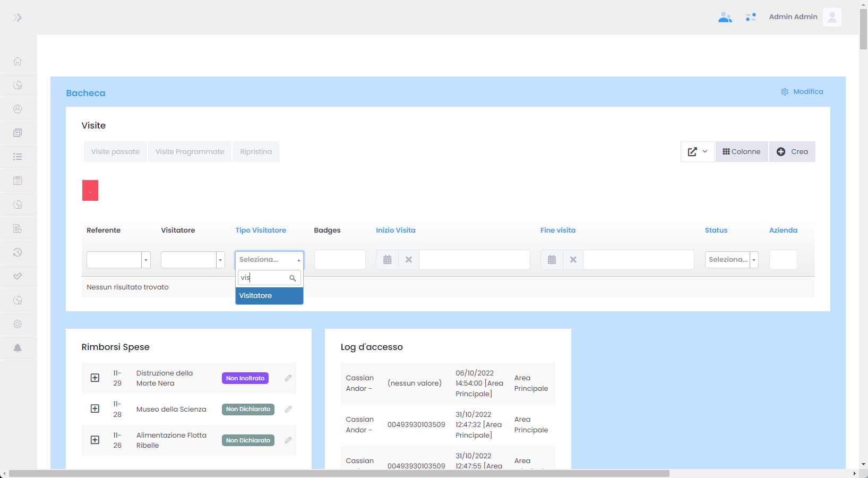Open the Referente filter dropdown
Viewport: 868px width, 478px height.
coord(119,260)
